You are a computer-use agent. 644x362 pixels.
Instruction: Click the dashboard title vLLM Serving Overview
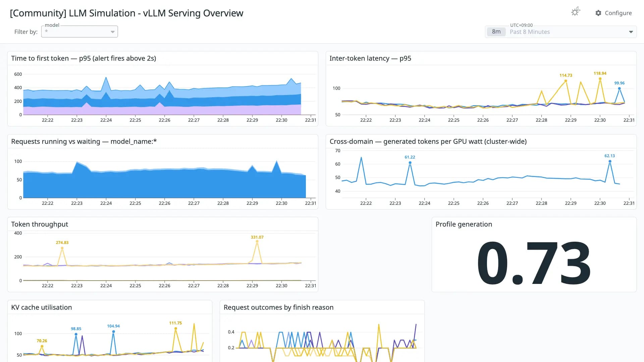(x=126, y=13)
